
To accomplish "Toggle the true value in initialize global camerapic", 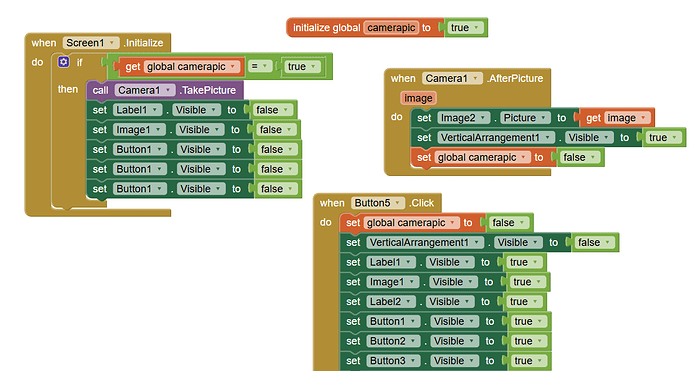I will coord(465,28).
